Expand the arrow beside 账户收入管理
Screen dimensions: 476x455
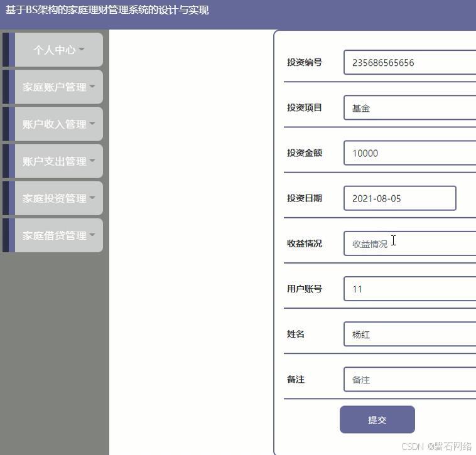tap(92, 123)
